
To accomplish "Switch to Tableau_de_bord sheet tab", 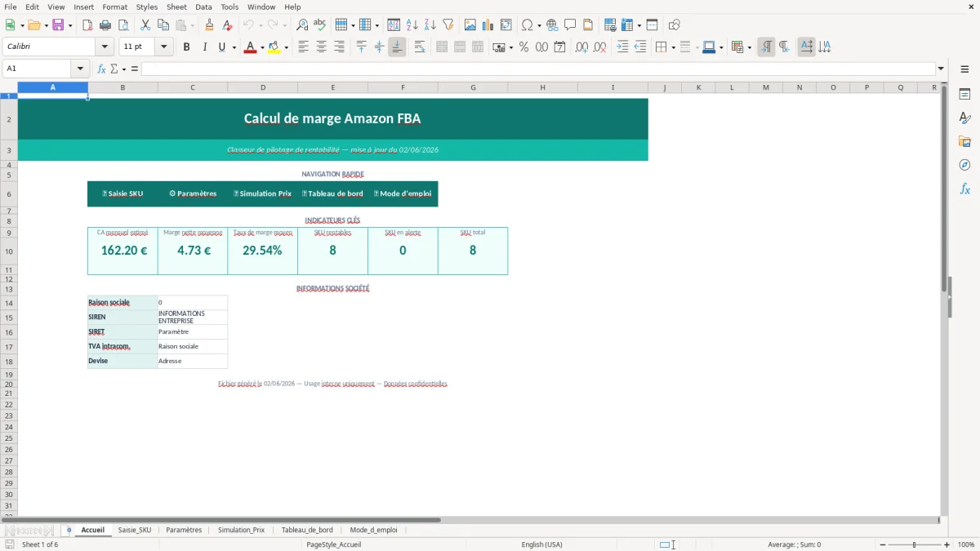I will (x=307, y=530).
